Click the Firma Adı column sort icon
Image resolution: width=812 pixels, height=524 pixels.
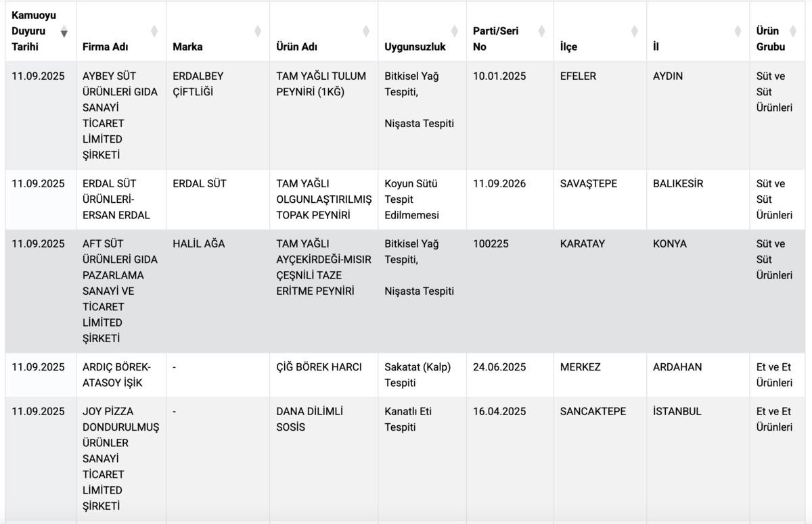pos(154,31)
